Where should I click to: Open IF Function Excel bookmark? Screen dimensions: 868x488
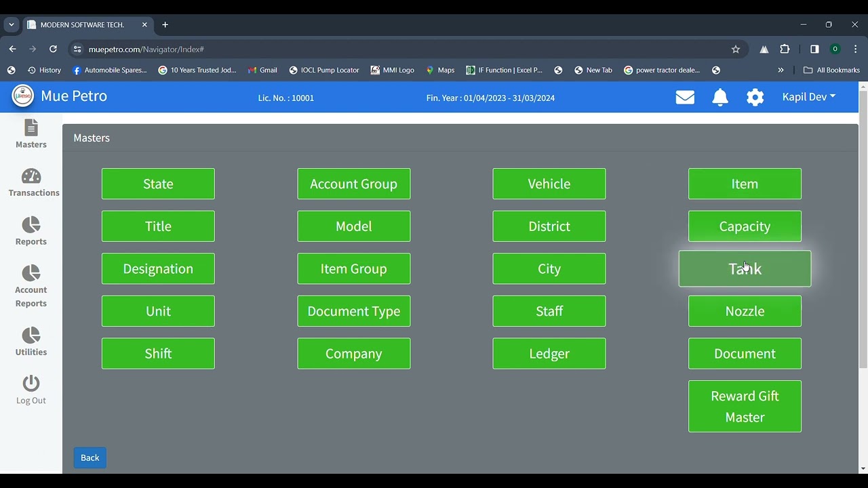[505, 70]
